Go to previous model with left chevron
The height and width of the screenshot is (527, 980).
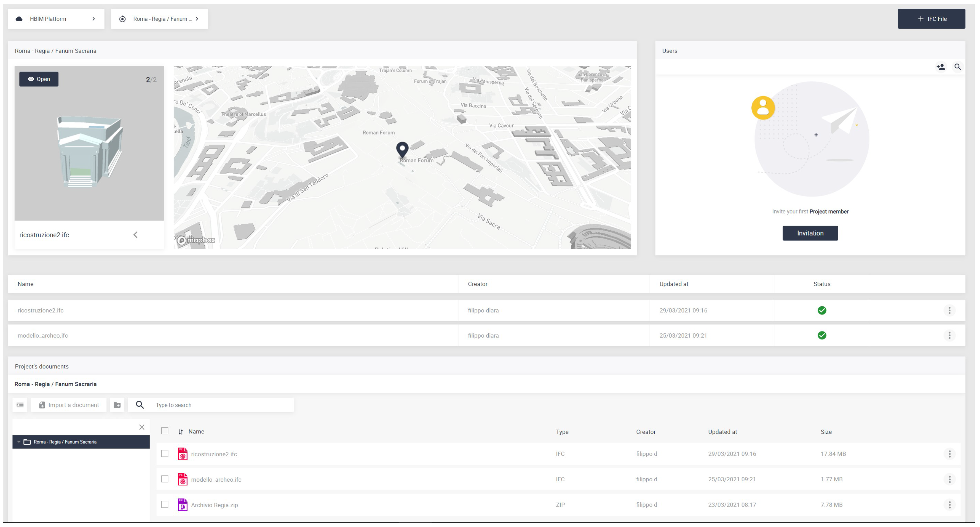tap(135, 234)
